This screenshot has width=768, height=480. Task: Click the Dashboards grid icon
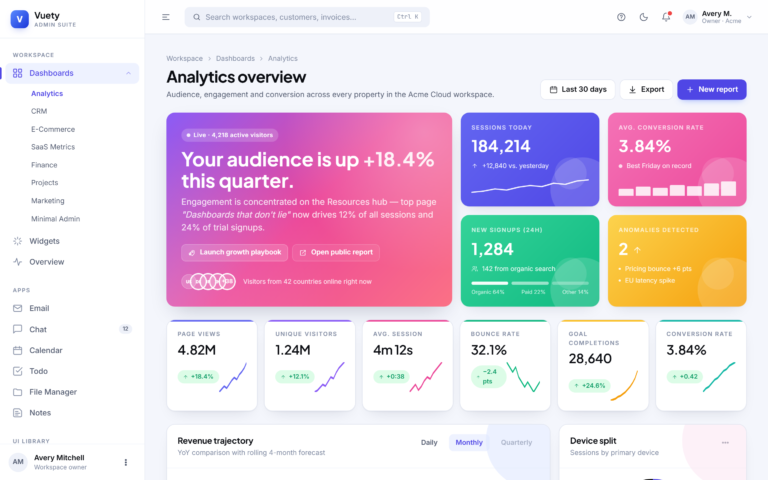coord(18,73)
